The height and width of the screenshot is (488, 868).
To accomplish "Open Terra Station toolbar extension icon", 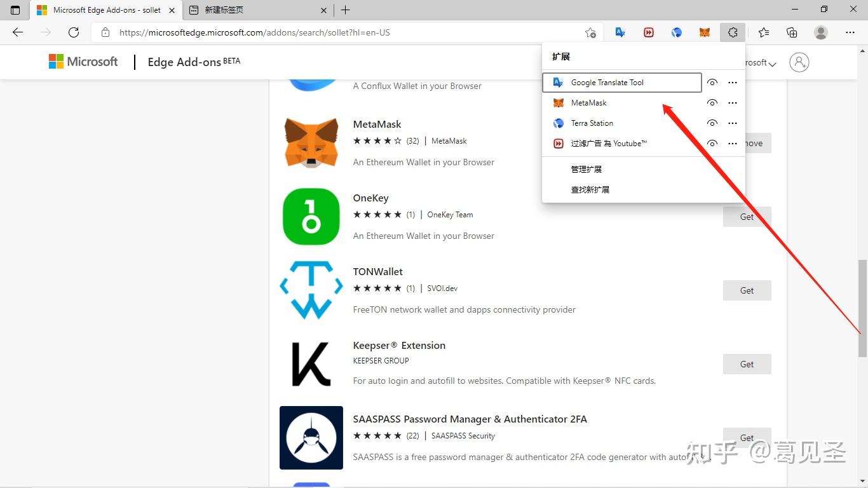I will point(676,32).
